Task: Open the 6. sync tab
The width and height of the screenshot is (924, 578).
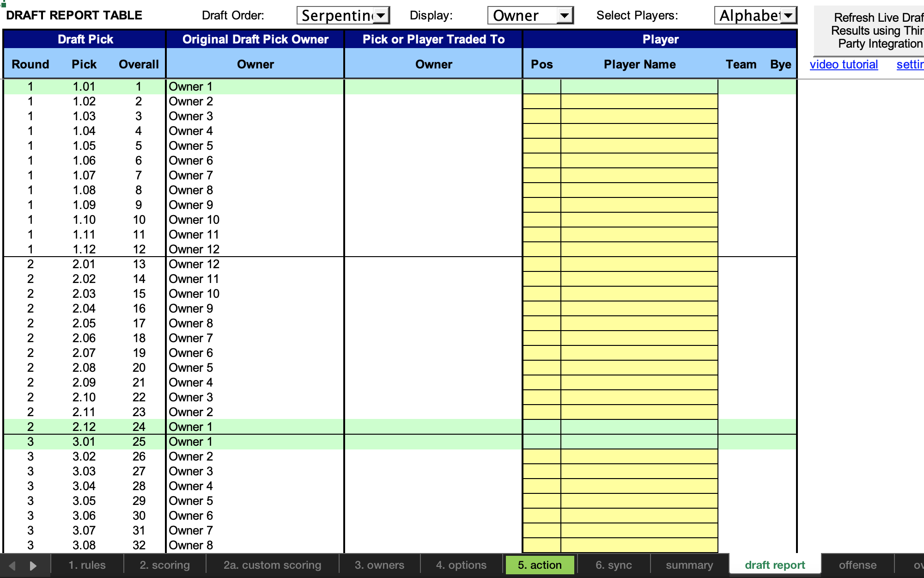Action: pyautogui.click(x=613, y=565)
